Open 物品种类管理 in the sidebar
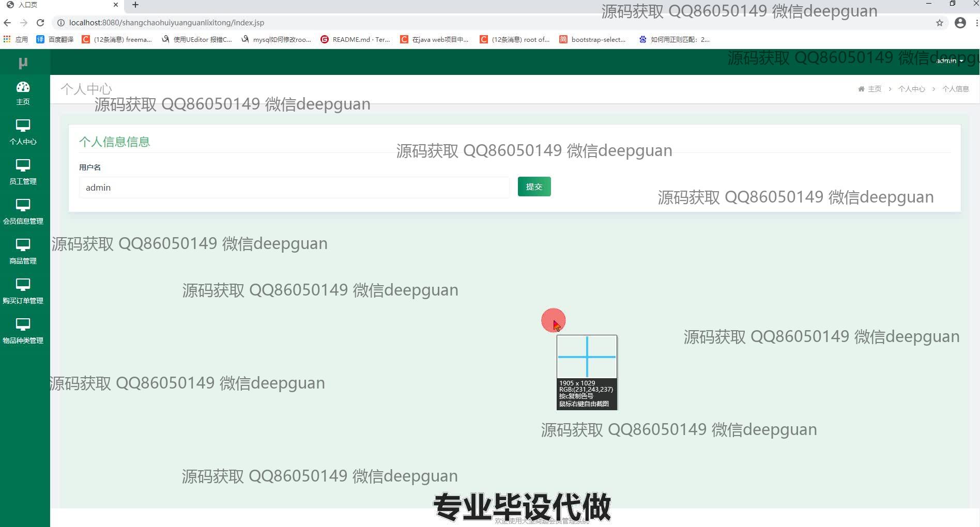This screenshot has height=527, width=980. coord(23,331)
